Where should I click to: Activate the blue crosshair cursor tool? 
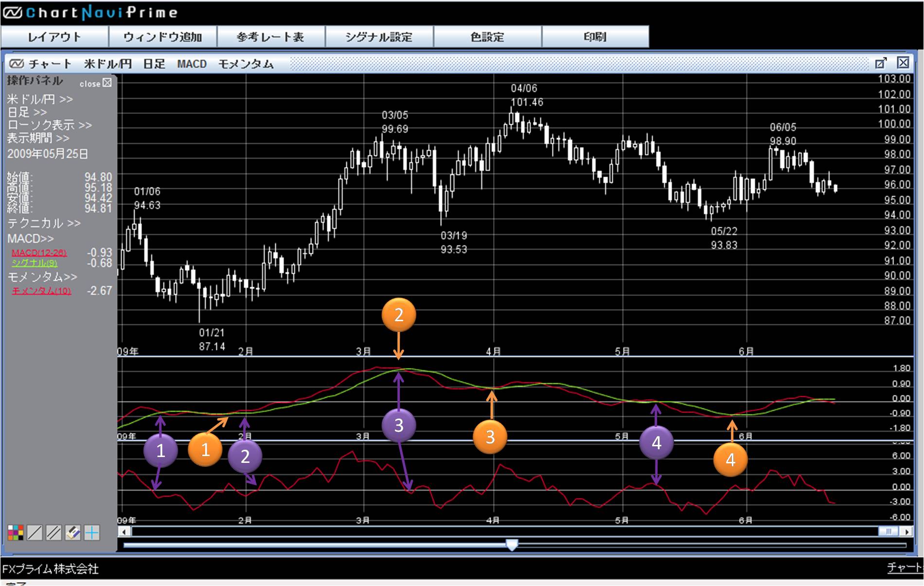92,533
